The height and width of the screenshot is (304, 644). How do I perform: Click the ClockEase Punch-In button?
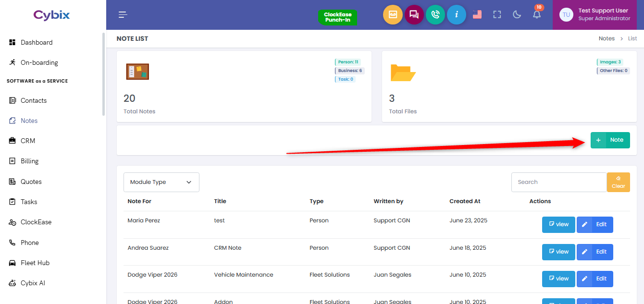338,17
